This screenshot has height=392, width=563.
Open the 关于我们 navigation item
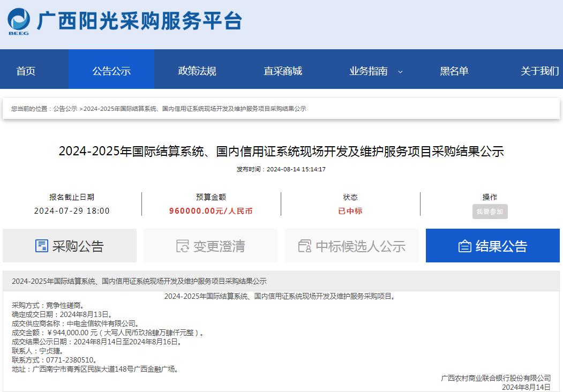tap(539, 71)
